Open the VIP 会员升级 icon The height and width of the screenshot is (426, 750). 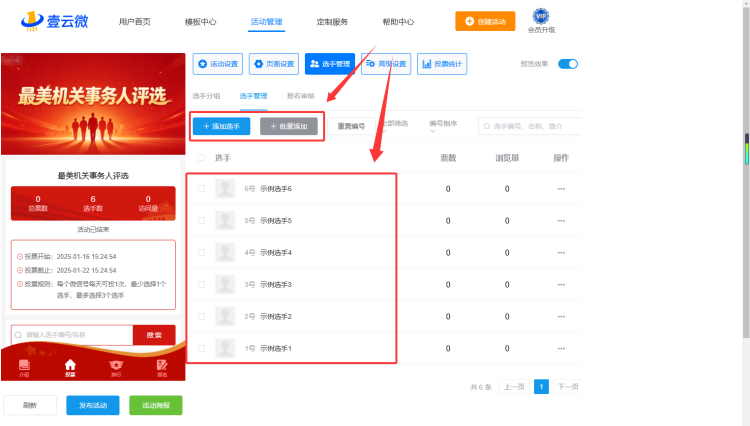541,21
